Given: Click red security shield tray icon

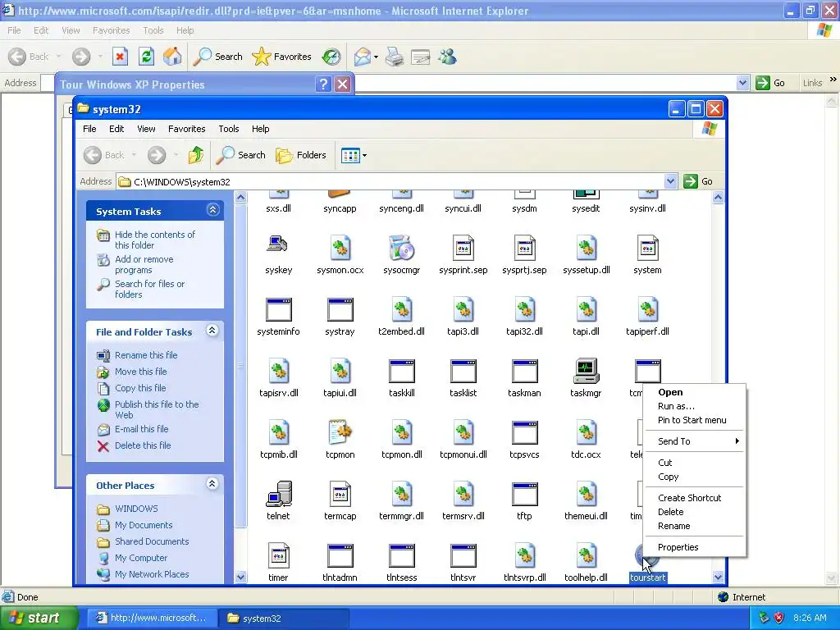Looking at the screenshot, I should coord(779,618).
